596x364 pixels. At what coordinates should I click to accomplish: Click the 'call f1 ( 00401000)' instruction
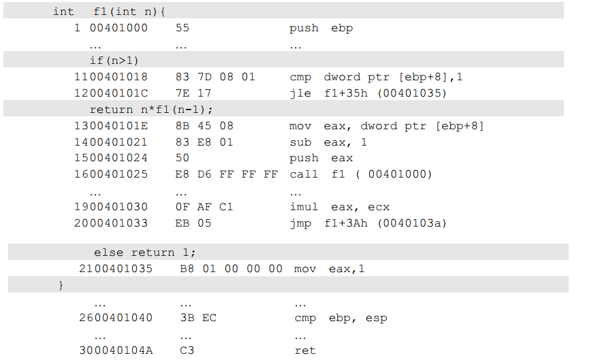[x=361, y=174]
